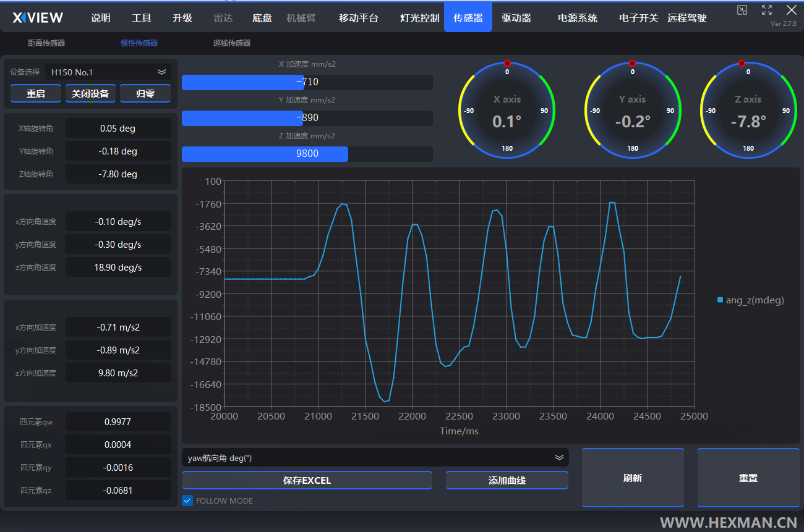Open the 说明 menu tab
Viewport: 804px width, 532px height.
tap(101, 18)
